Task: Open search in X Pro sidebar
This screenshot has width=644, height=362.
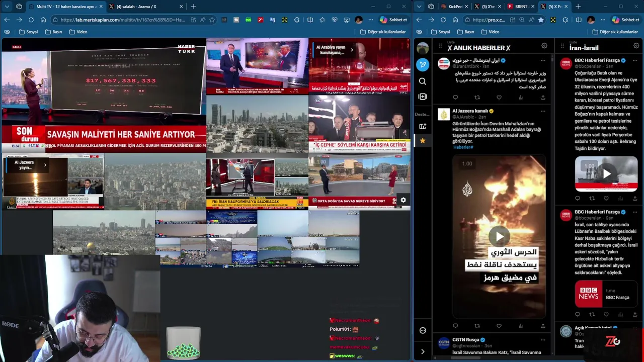Action: coord(423,81)
